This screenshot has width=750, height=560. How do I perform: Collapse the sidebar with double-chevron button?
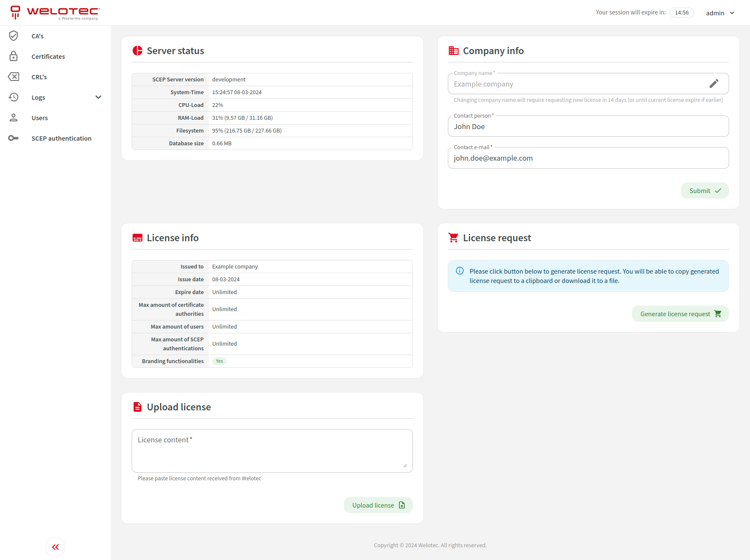tap(55, 547)
